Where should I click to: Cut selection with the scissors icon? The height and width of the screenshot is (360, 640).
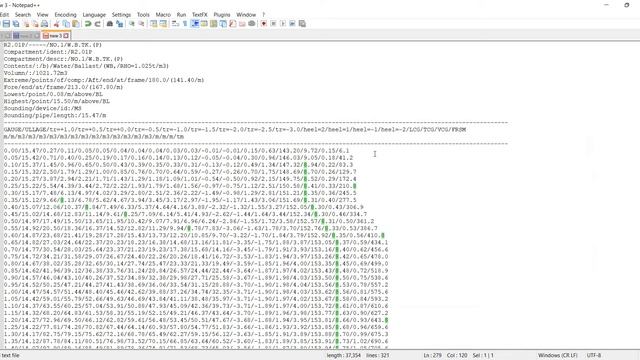pos(56,24)
